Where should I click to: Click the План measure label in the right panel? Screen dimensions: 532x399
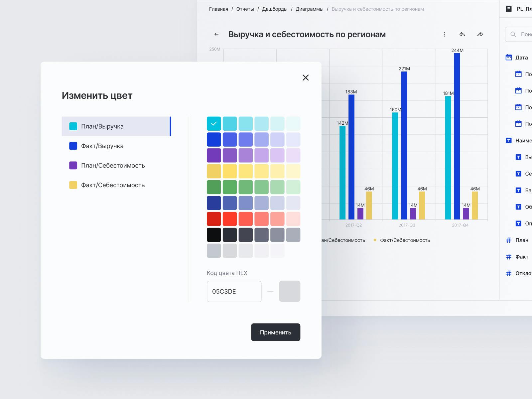click(x=522, y=240)
